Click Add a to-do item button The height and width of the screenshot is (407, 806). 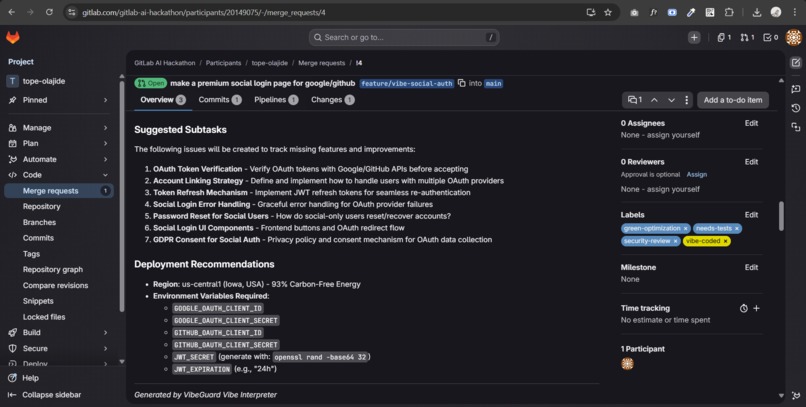pyautogui.click(x=732, y=100)
